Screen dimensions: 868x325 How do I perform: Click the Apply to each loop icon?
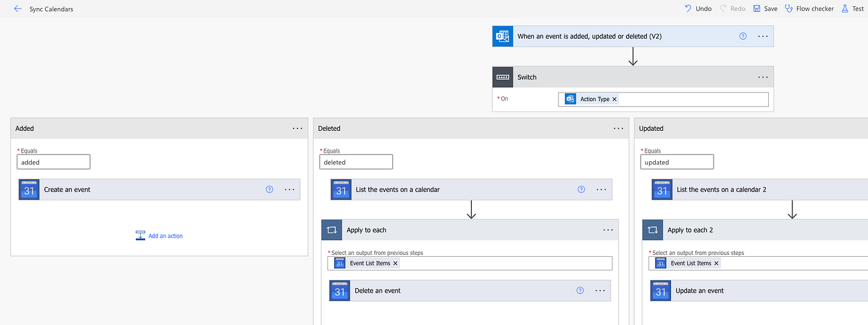332,230
